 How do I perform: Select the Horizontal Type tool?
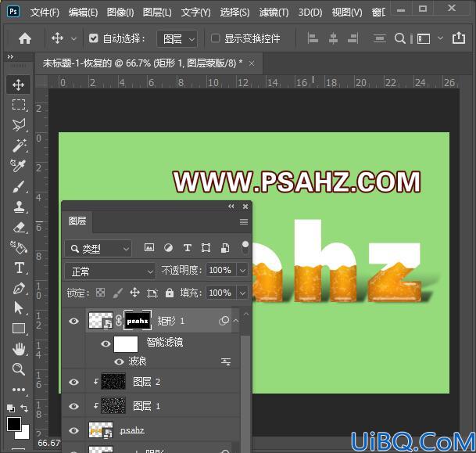pos(19,268)
